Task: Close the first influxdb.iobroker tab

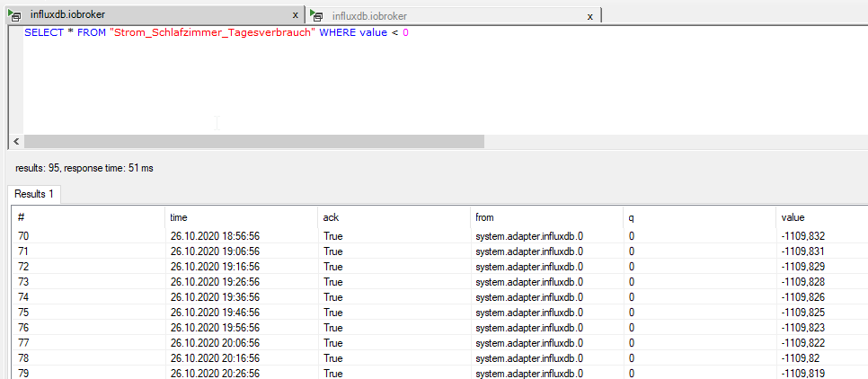Action: (295, 15)
